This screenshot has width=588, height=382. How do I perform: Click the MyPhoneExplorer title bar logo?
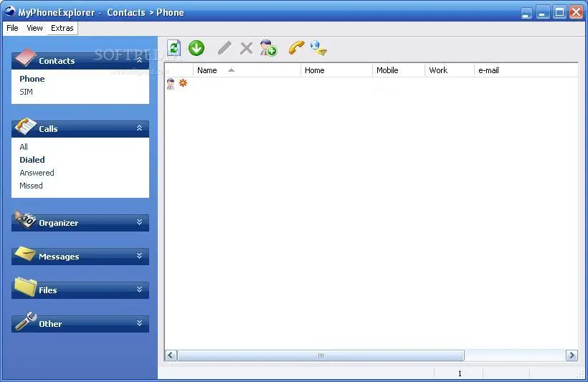click(x=10, y=11)
